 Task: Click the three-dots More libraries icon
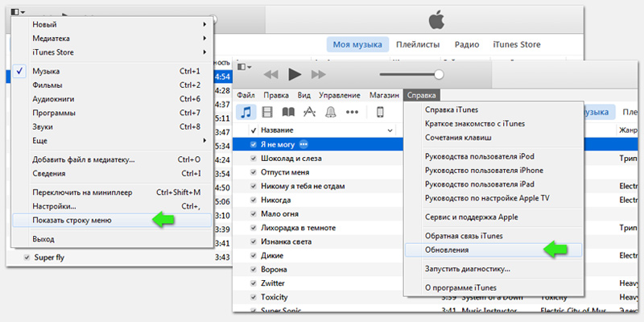coord(352,112)
